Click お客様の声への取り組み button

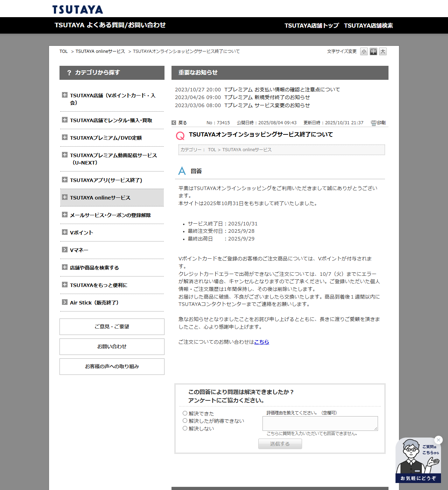[x=112, y=366]
